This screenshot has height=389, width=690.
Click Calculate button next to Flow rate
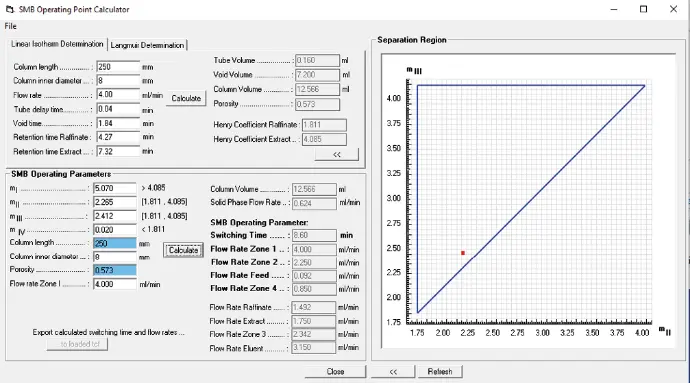186,98
